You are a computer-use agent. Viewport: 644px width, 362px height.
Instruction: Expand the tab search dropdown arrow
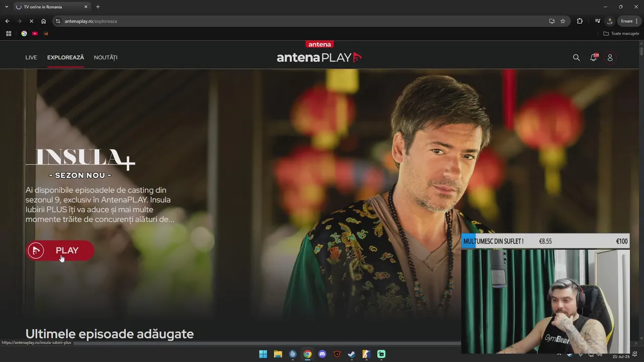click(7, 7)
